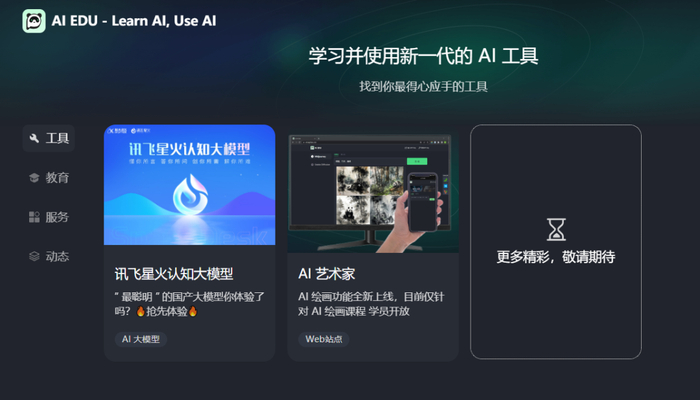Click the layers icon for 动态

point(34,256)
